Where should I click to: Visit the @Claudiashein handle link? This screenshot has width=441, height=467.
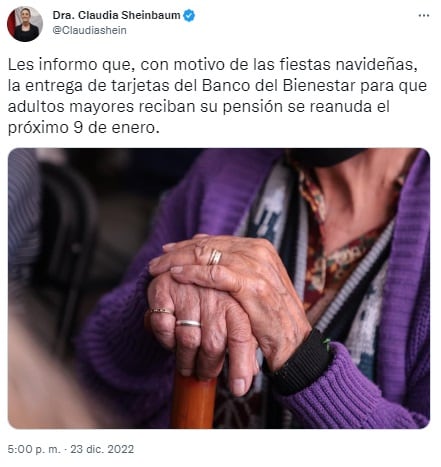89,30
